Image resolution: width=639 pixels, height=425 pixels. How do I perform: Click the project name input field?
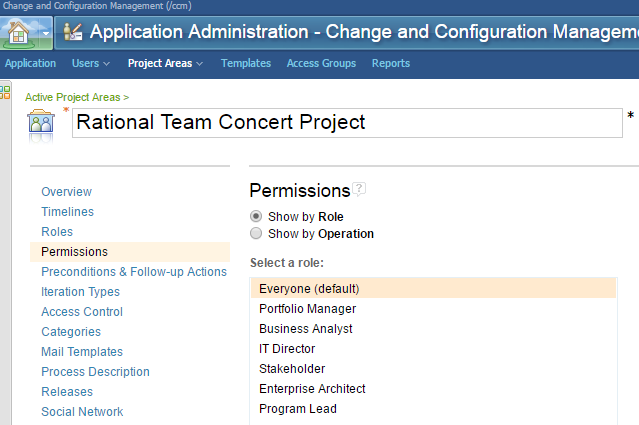[347, 123]
